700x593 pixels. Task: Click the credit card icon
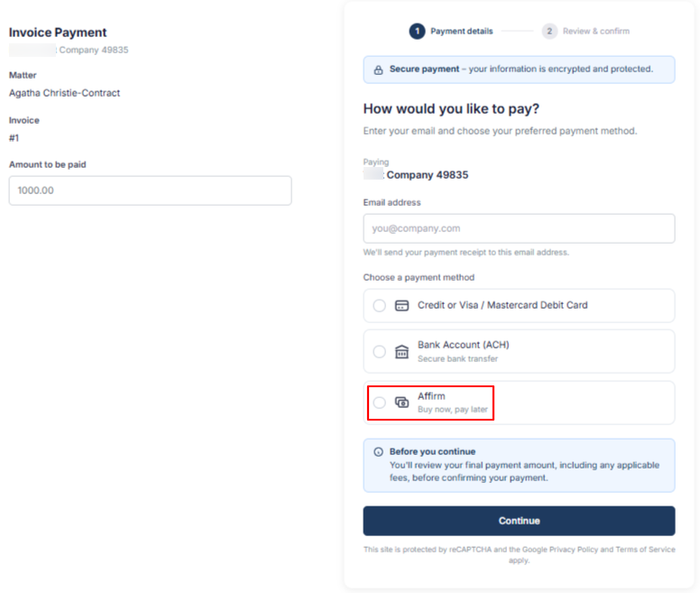(401, 305)
